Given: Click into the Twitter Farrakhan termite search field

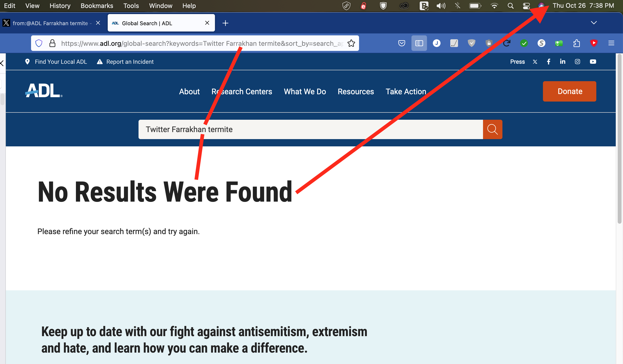Looking at the screenshot, I should [x=310, y=129].
